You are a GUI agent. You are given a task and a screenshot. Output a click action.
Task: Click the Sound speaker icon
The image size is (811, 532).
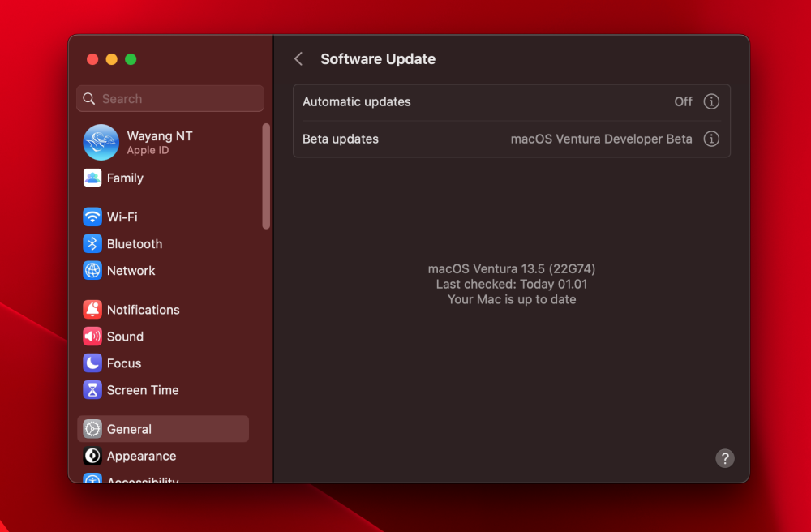[92, 337]
